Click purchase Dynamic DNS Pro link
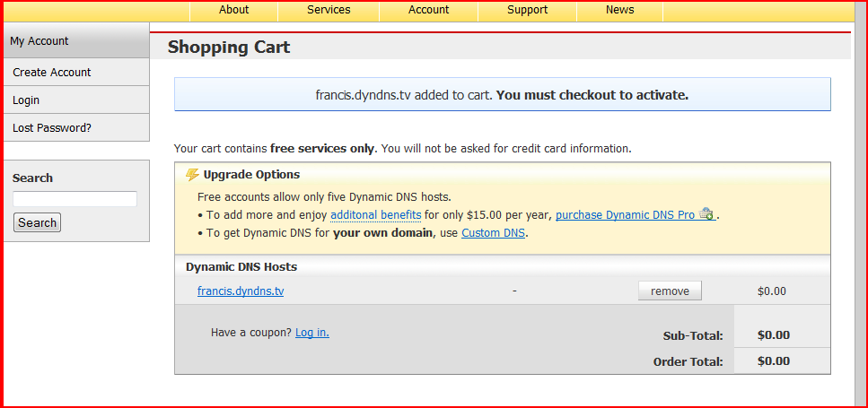This screenshot has width=868, height=408. click(625, 215)
